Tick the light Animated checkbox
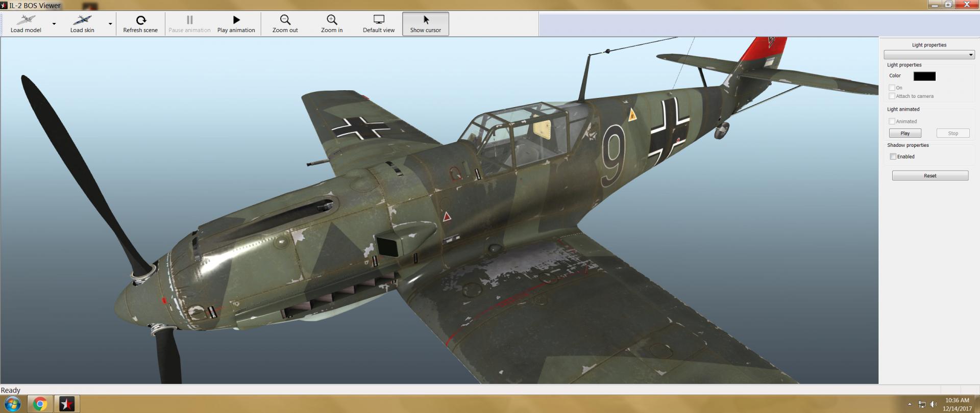Viewport: 980px width, 413px height. 892,121
